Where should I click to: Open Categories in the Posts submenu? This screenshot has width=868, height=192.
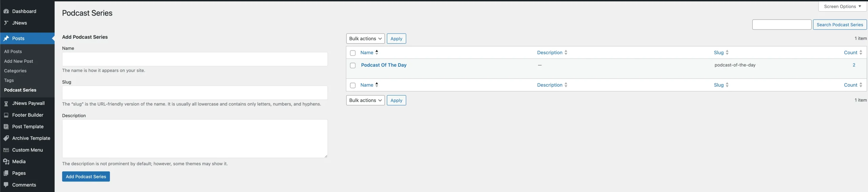click(x=15, y=71)
